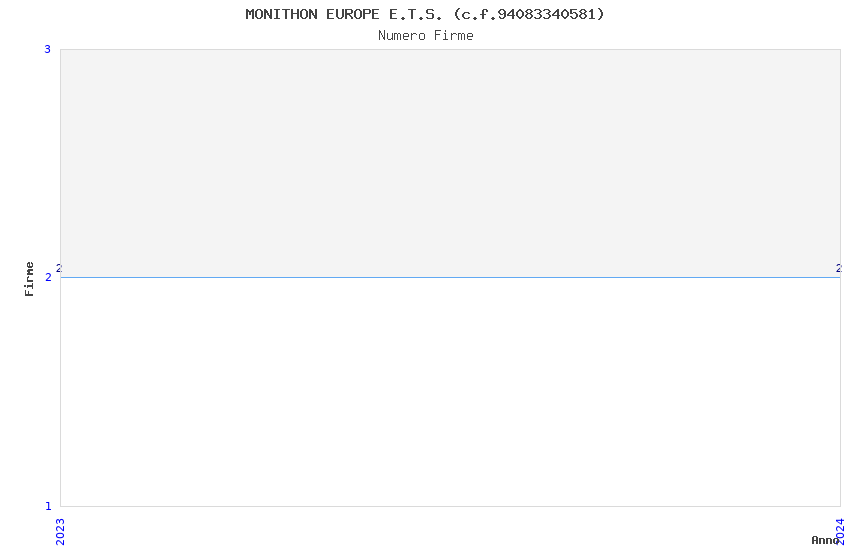Click the blue horizontal data line

point(450,277)
